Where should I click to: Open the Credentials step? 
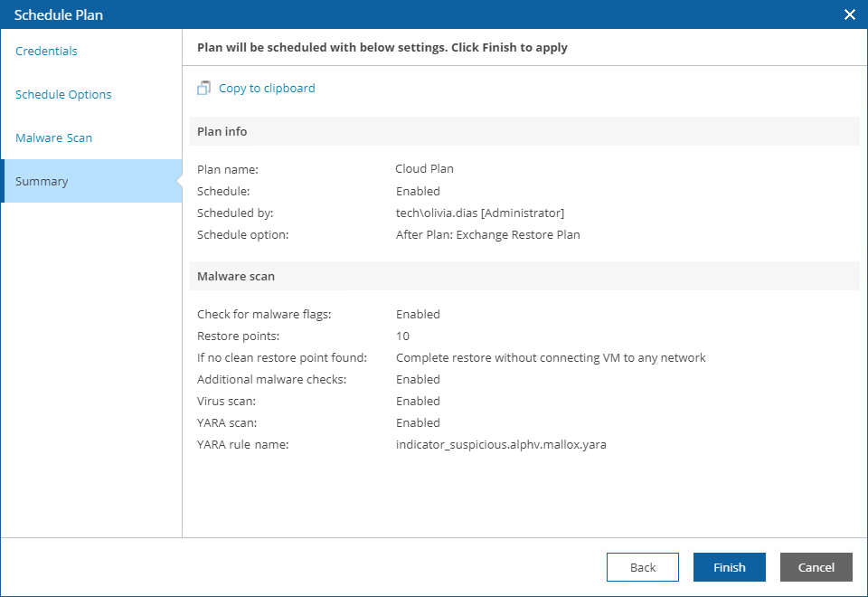pos(46,51)
